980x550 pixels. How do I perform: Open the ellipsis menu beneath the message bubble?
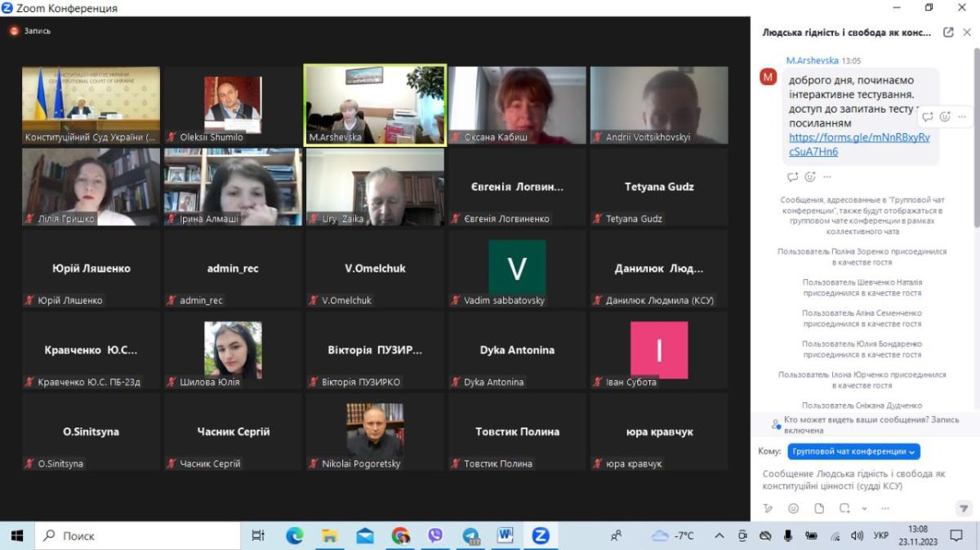click(827, 176)
